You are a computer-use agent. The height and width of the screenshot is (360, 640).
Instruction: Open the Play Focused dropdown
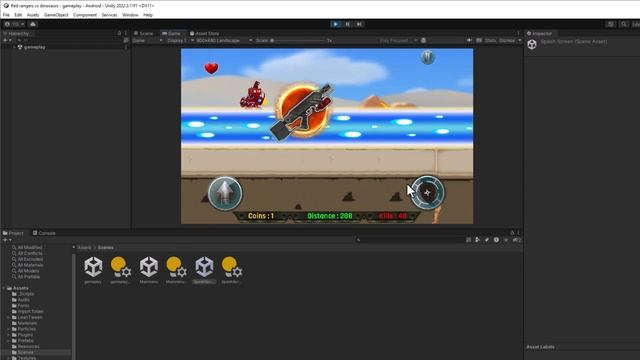tap(398, 40)
